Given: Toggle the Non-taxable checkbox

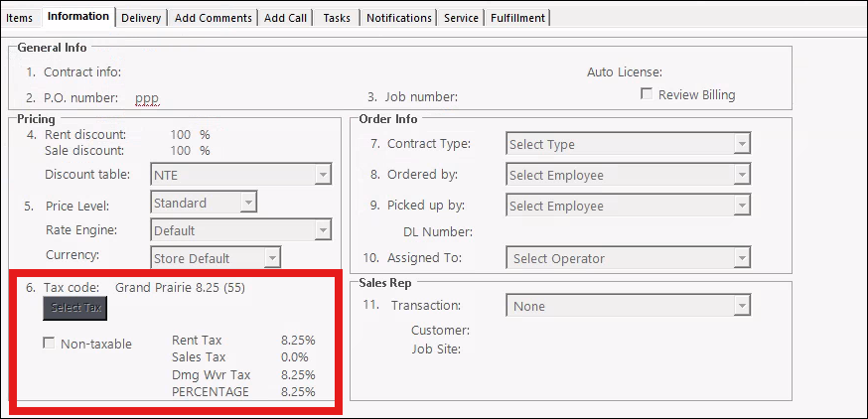Looking at the screenshot, I should click(50, 344).
